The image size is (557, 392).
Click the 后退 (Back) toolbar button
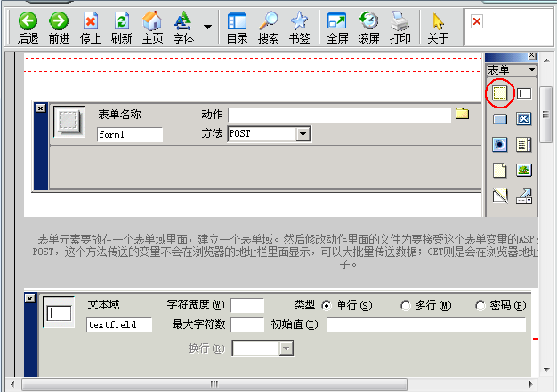[28, 28]
